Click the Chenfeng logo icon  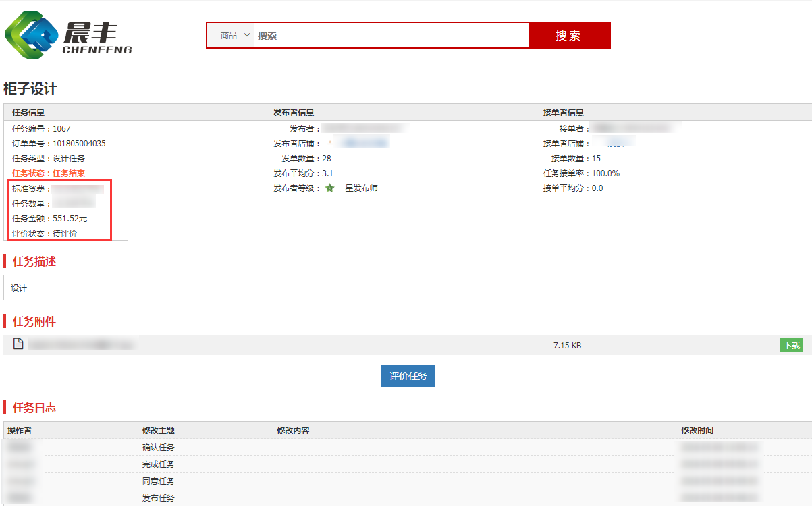[32, 35]
